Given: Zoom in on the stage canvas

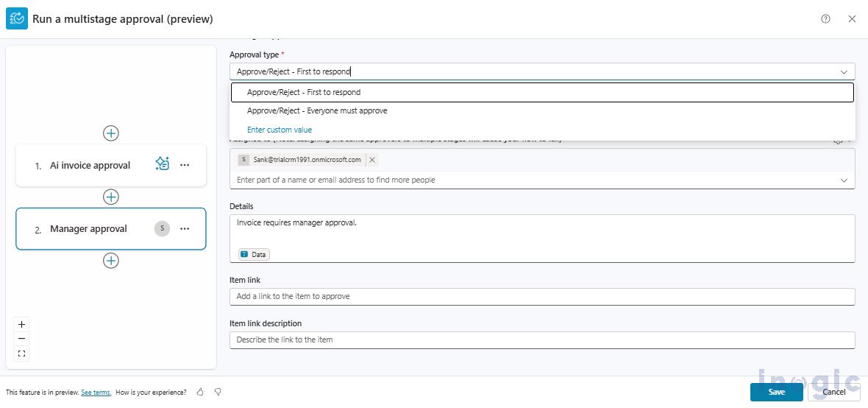Looking at the screenshot, I should coord(21,324).
